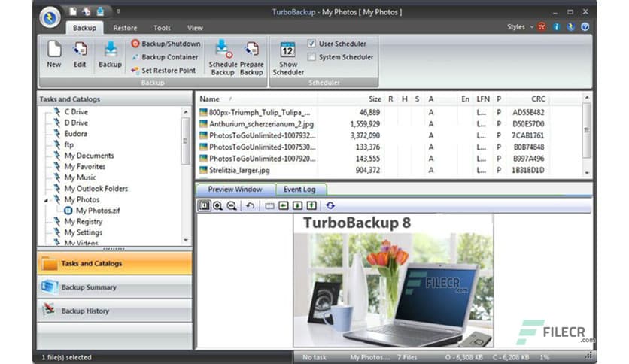Sort file list by CRC column
Image resolution: width=629 pixels, height=364 pixels.
[x=538, y=99]
